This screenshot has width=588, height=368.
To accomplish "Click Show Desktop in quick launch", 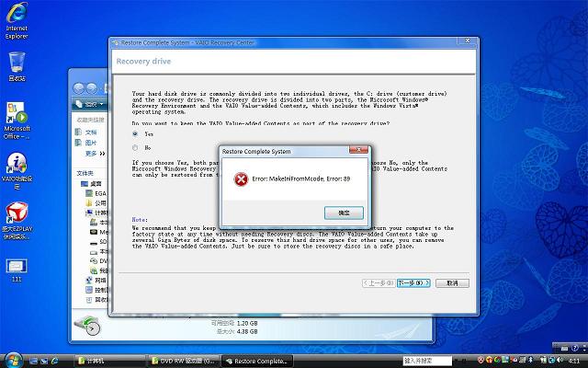I will tap(34, 361).
